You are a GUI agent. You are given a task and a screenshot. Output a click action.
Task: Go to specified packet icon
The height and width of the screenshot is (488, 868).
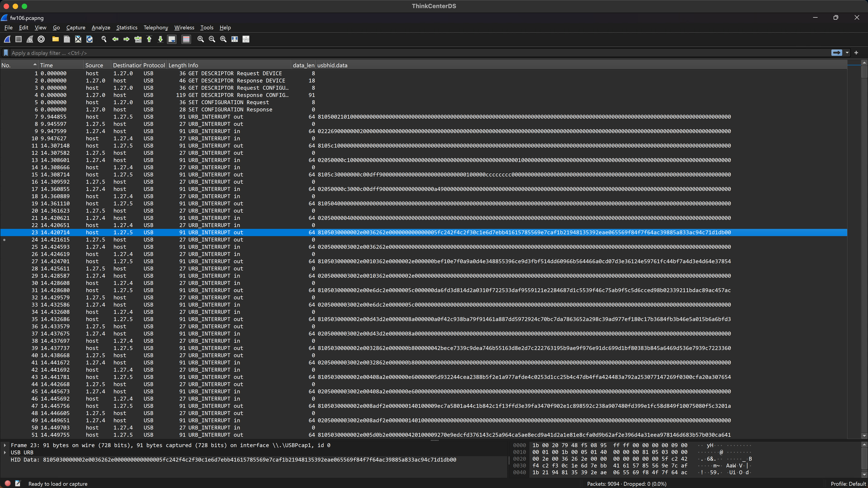(x=138, y=39)
